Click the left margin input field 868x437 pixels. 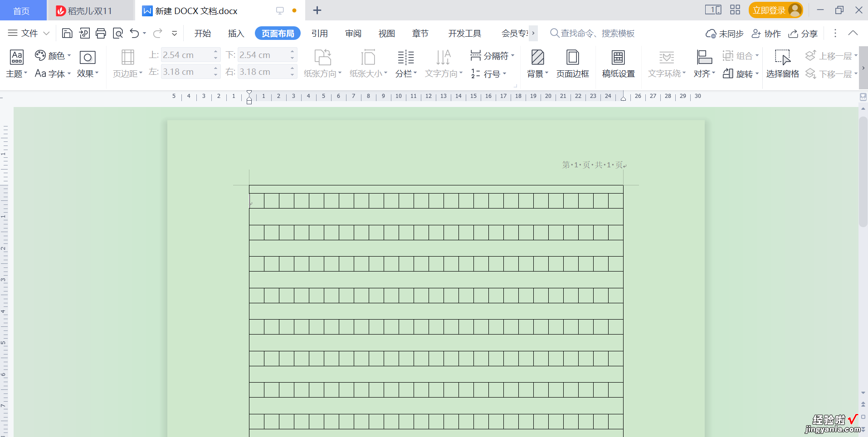pos(186,72)
